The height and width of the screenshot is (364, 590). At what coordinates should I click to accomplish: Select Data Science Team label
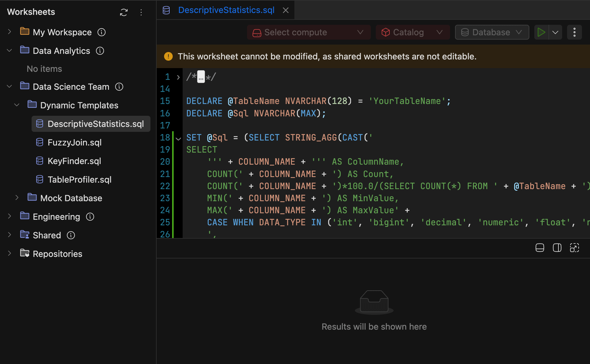(71, 87)
